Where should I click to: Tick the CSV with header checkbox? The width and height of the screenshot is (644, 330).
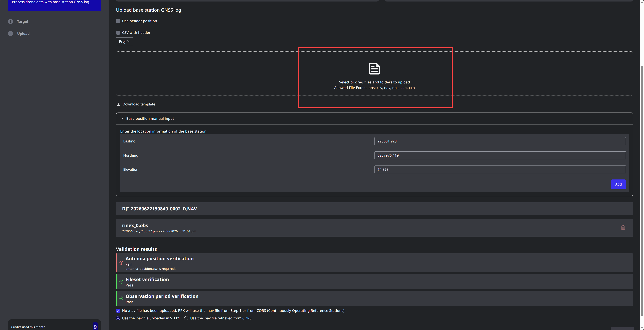(118, 32)
